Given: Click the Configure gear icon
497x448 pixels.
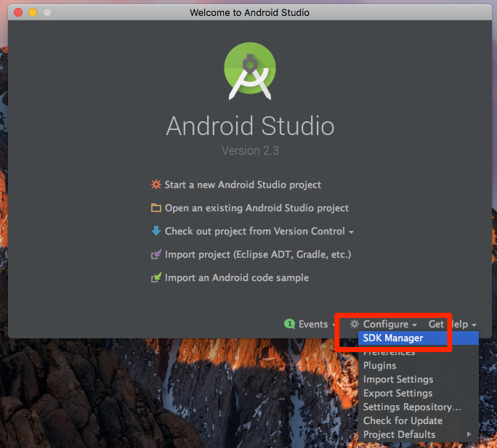Looking at the screenshot, I should 355,324.
